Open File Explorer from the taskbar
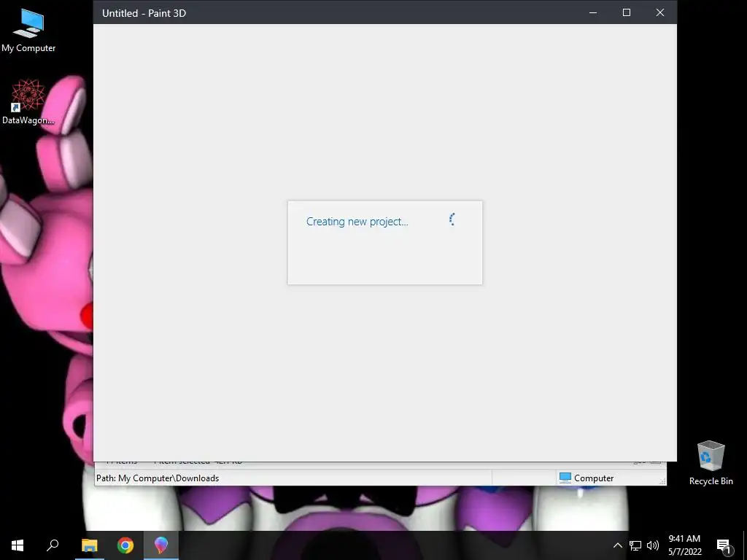The width and height of the screenshot is (747, 560). click(x=90, y=545)
